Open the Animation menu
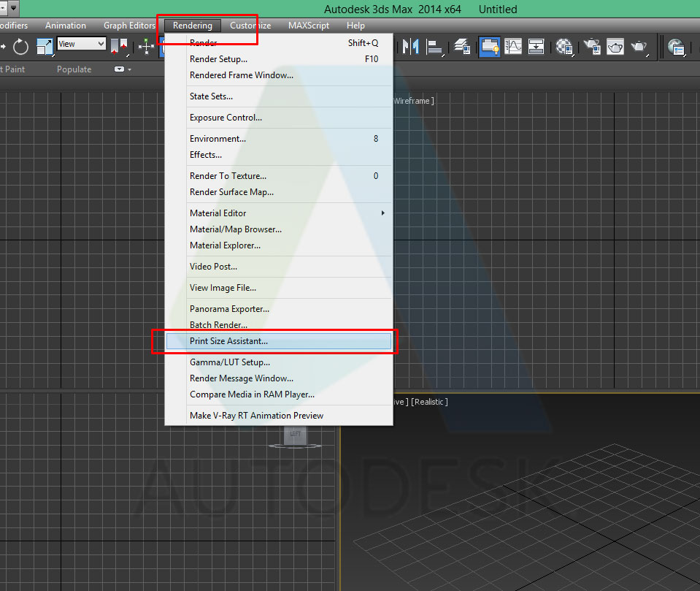 tap(66, 26)
